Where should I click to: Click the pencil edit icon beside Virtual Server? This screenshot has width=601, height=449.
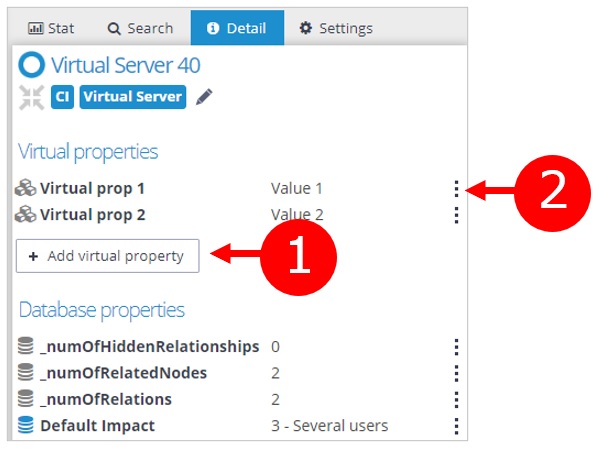point(204,97)
